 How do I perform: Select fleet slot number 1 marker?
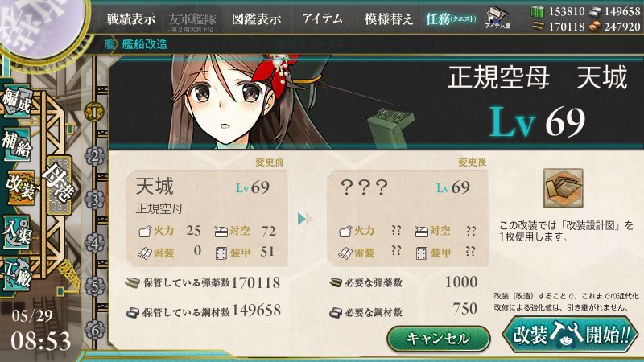94,112
